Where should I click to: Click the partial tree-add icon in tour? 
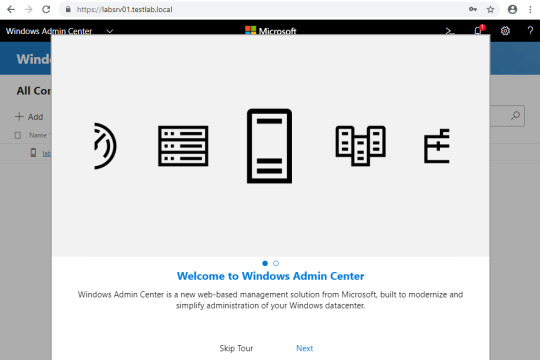click(x=437, y=146)
